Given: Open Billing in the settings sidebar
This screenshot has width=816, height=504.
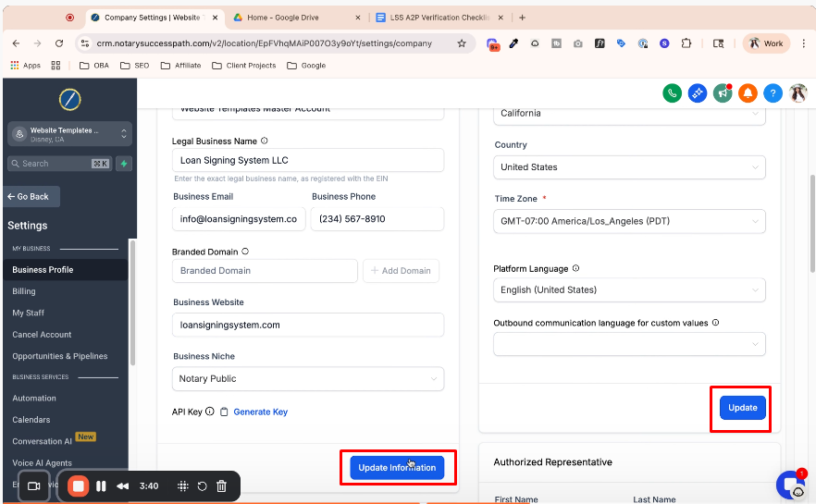Looking at the screenshot, I should 24,291.
